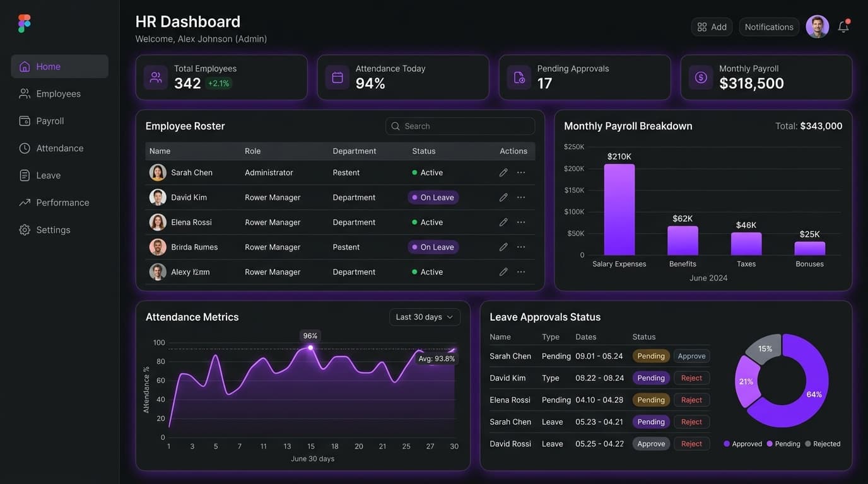The image size is (868, 484).
Task: Edit Sarah Chen's roster entry with pencil
Action: tap(503, 173)
